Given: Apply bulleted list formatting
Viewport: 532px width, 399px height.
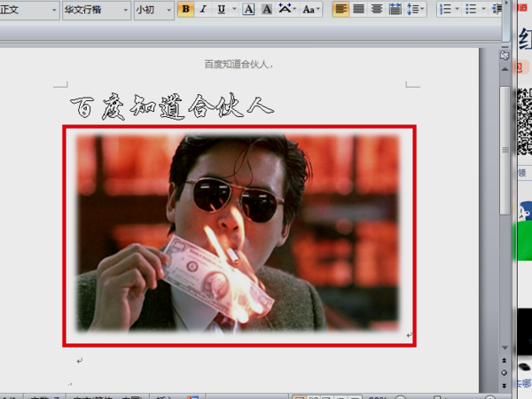Looking at the screenshot, I should 471,9.
